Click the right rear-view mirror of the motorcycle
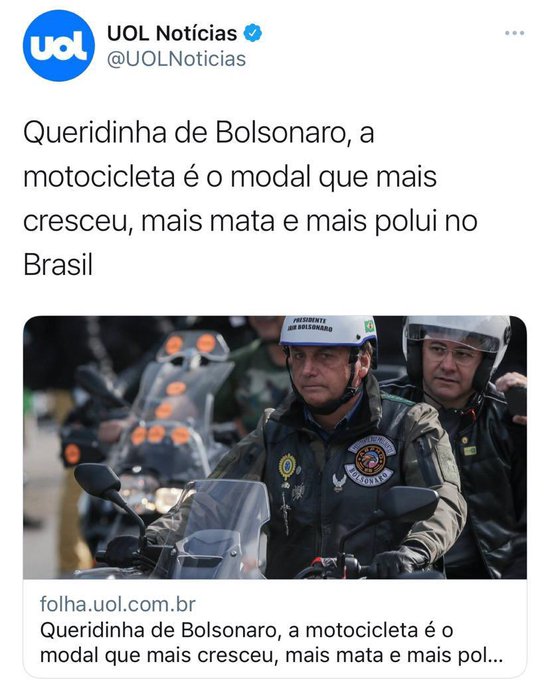Viewport: 550px width, 680px height. (x=409, y=503)
